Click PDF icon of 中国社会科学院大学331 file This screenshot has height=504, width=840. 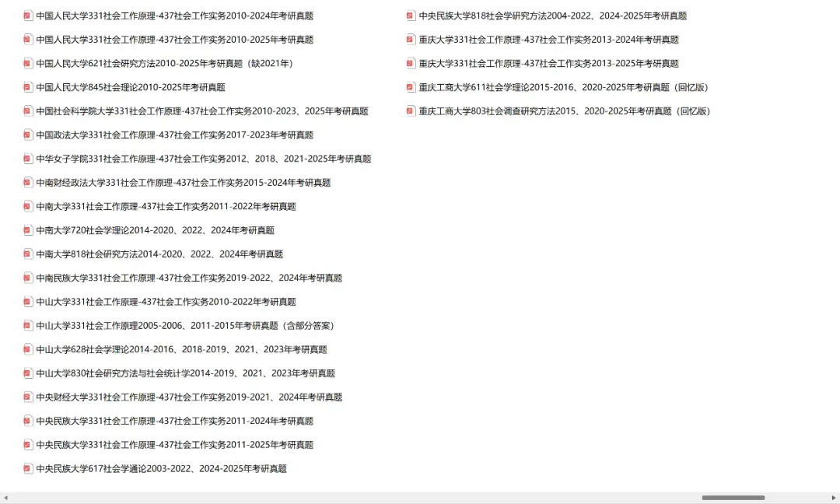(x=28, y=111)
